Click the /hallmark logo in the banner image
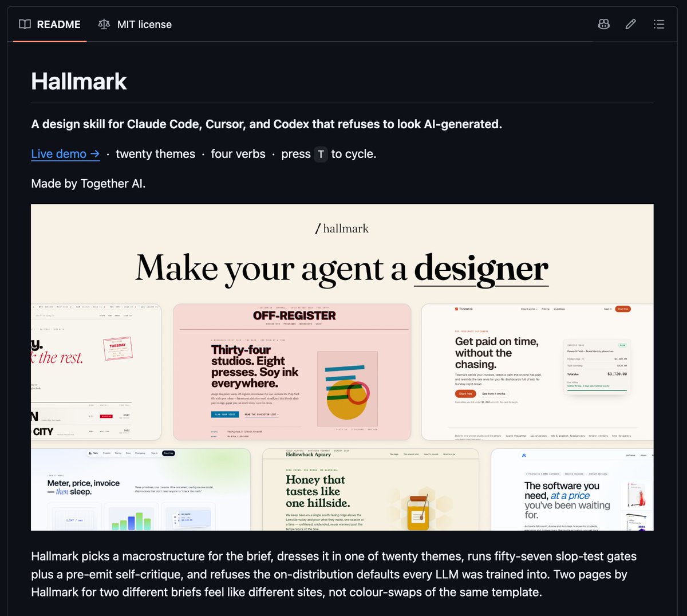The image size is (687, 616). pyautogui.click(x=342, y=228)
